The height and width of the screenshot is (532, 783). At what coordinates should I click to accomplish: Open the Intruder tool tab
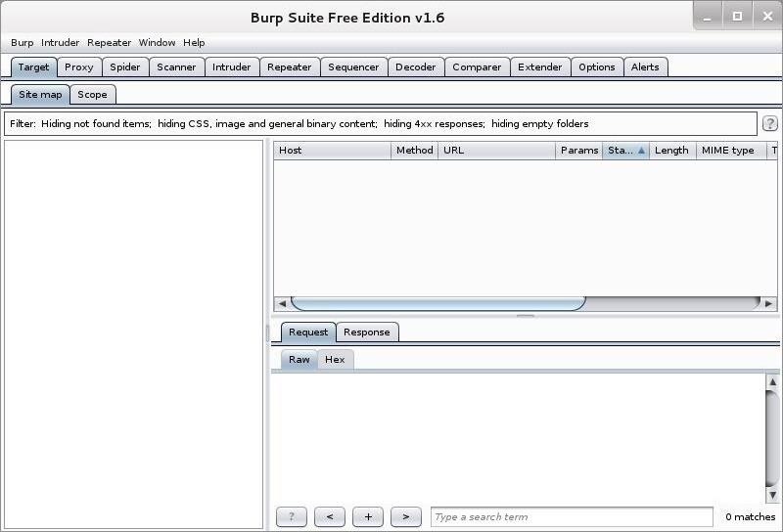point(231,66)
